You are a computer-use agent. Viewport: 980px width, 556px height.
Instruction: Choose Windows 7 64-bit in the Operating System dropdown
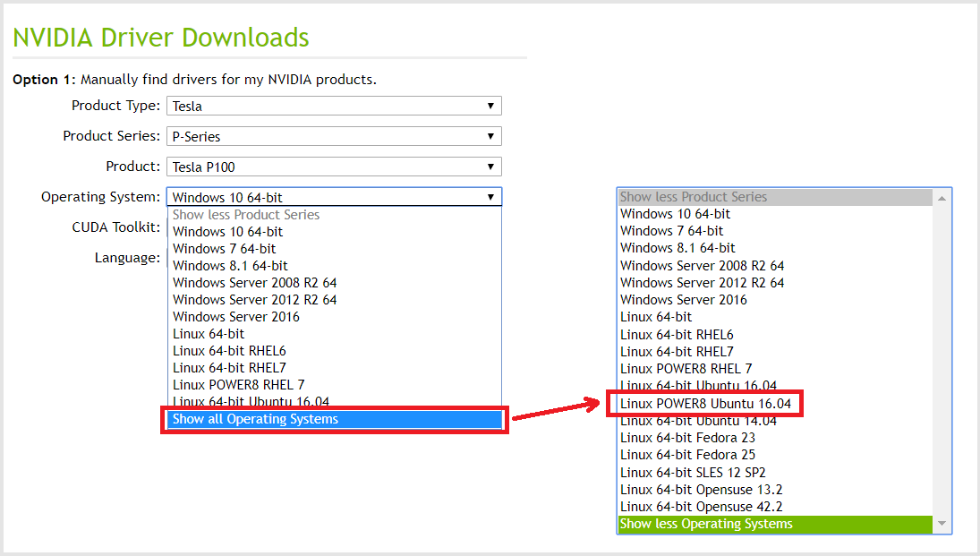(335, 248)
